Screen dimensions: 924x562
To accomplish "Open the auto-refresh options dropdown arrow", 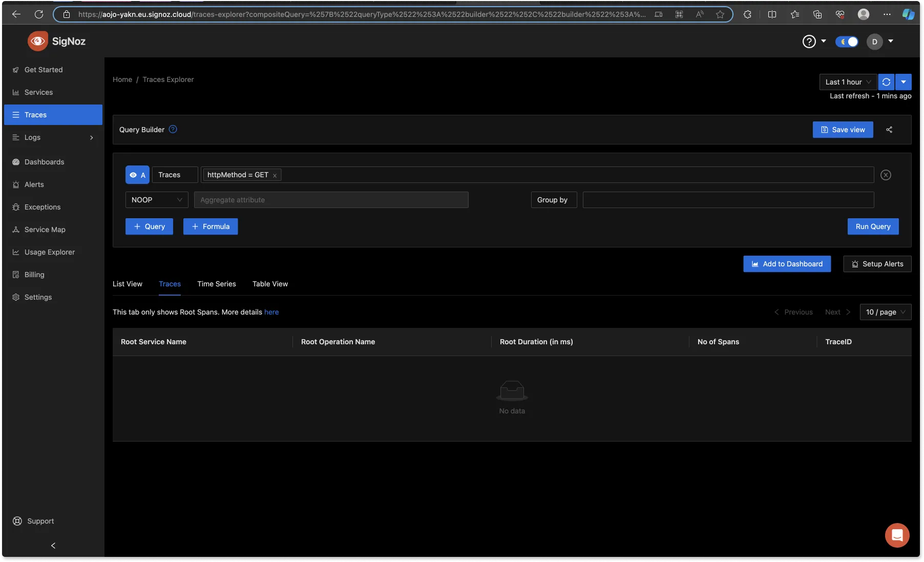I will click(904, 82).
